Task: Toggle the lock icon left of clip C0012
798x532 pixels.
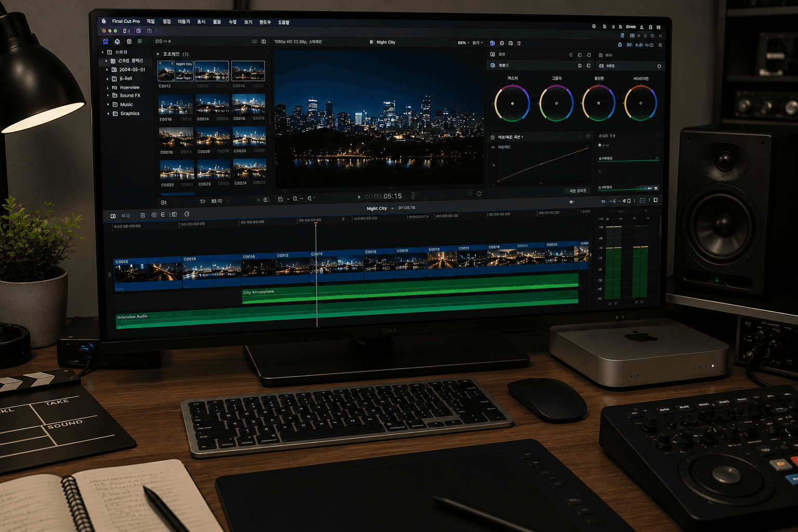Action: coord(110,274)
